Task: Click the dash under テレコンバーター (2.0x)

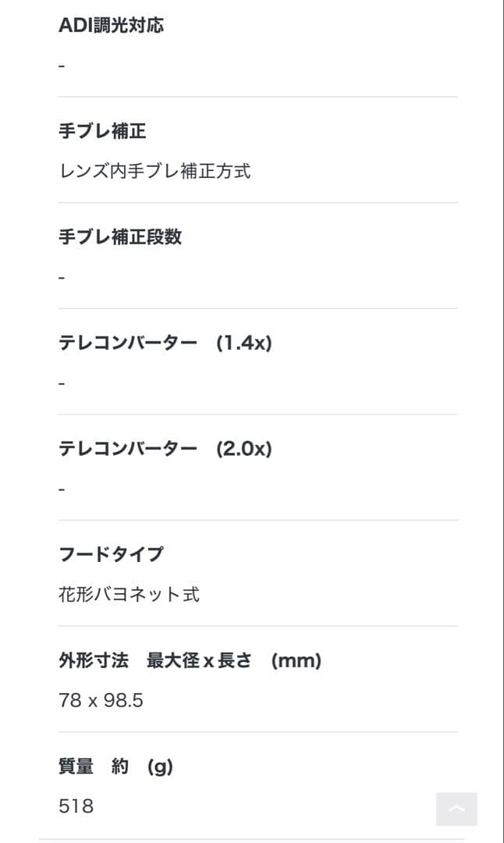Action: (x=62, y=489)
